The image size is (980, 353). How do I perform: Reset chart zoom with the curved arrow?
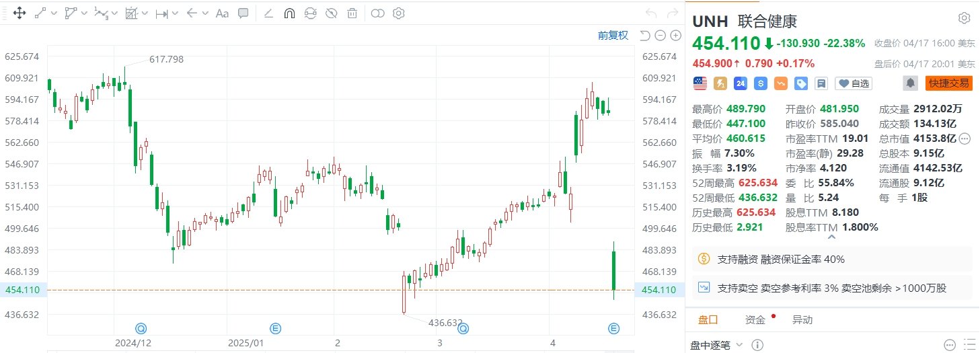[x=645, y=36]
